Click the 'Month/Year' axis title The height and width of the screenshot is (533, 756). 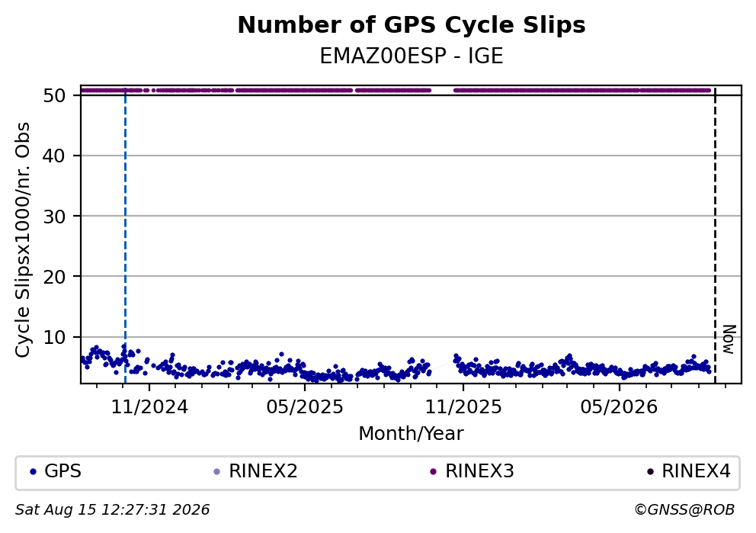click(x=412, y=434)
